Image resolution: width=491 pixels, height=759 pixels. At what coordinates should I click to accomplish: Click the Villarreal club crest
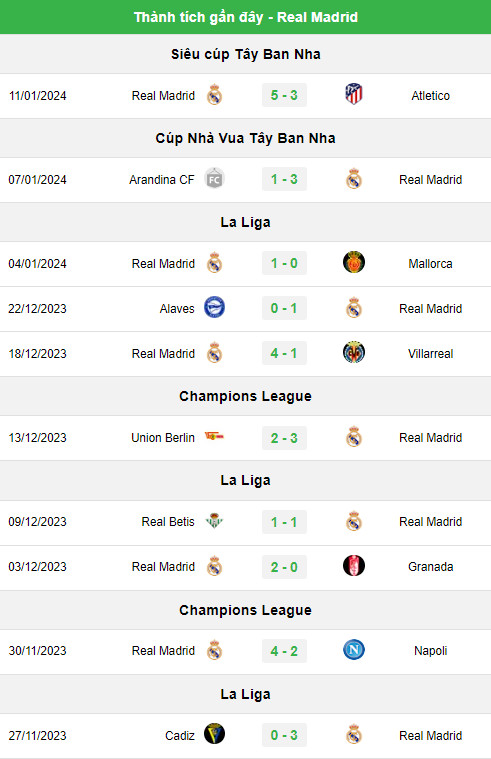(x=353, y=353)
